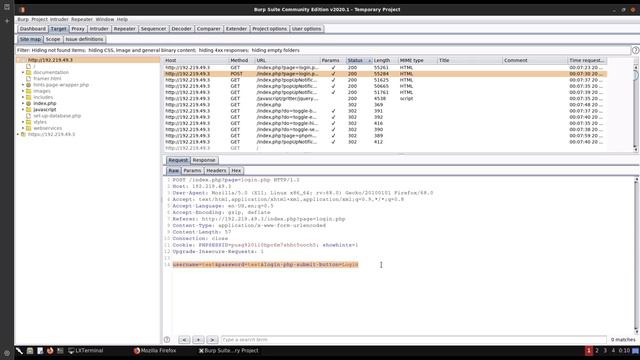Expand the styles folder
The width and height of the screenshot is (640, 360).
point(23,122)
